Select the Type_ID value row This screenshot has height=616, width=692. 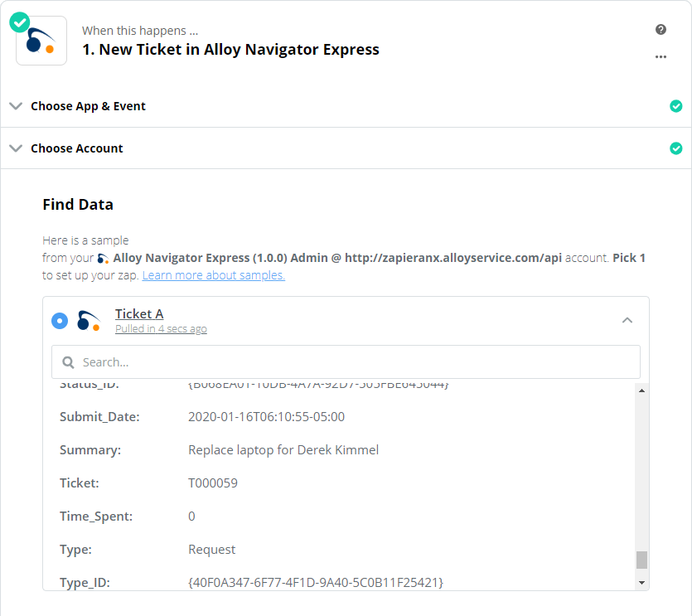click(317, 582)
